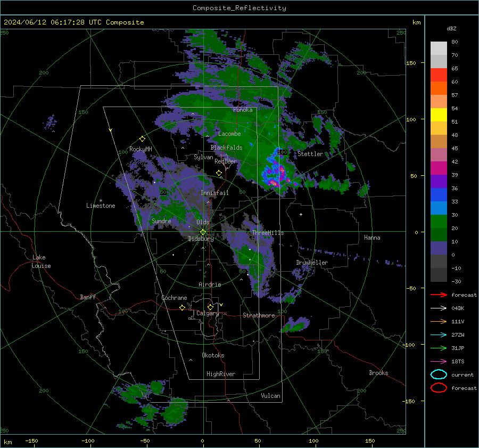
Task: Click the Lacombe town label
Action: pyautogui.click(x=229, y=134)
